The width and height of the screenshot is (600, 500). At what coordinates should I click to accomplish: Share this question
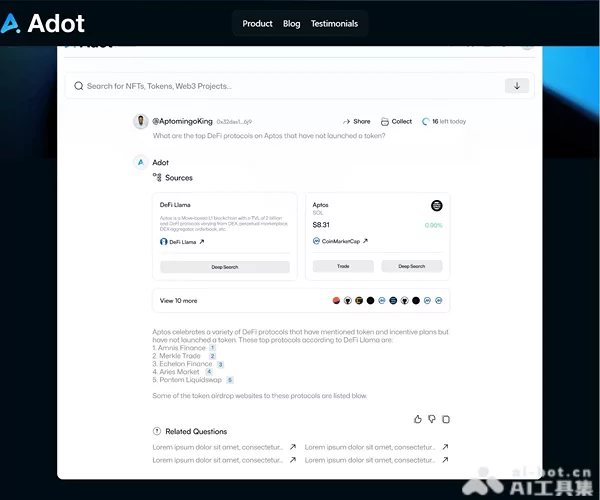[357, 121]
